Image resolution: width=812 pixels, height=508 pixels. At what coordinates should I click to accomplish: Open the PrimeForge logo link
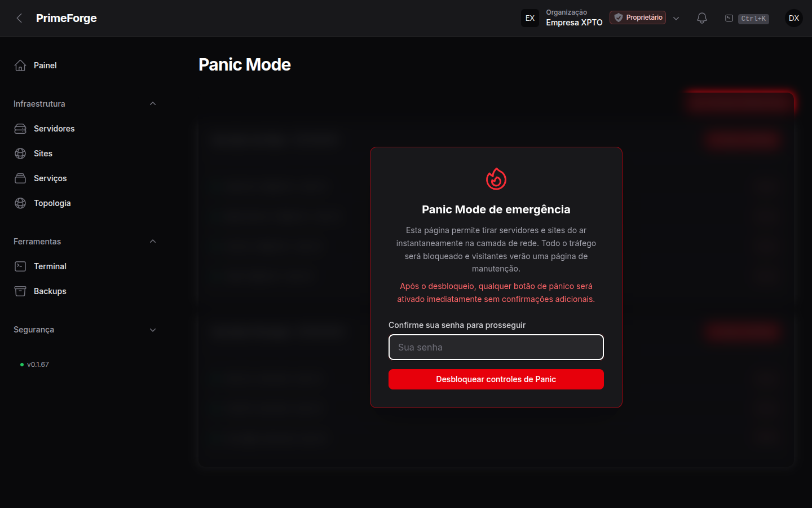pyautogui.click(x=66, y=18)
